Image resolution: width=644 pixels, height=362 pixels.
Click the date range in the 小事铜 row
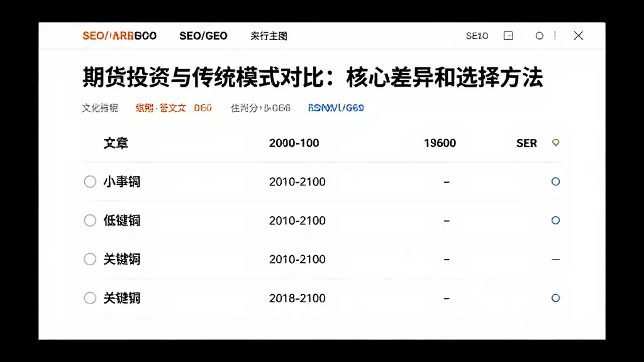(x=297, y=182)
